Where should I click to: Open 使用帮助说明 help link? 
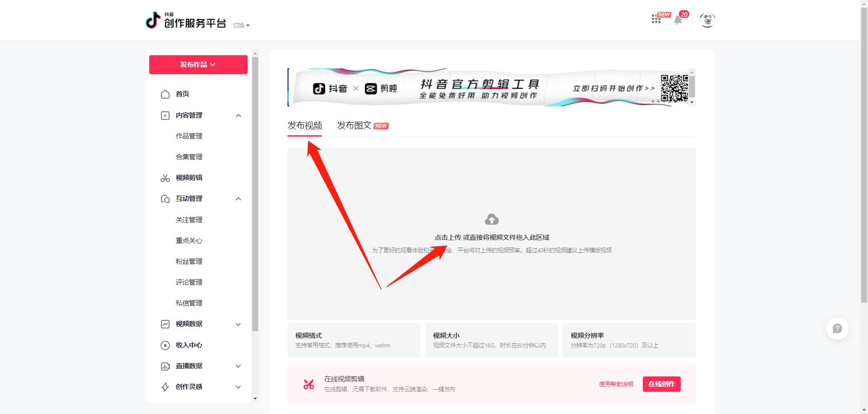pyautogui.click(x=616, y=384)
